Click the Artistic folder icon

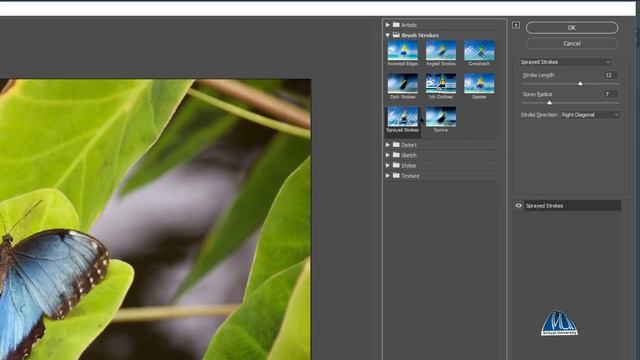(x=396, y=24)
